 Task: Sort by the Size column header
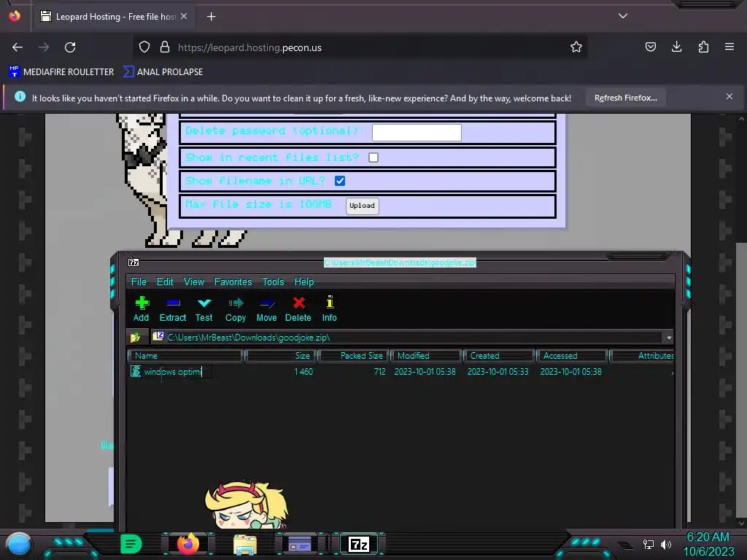click(x=281, y=356)
